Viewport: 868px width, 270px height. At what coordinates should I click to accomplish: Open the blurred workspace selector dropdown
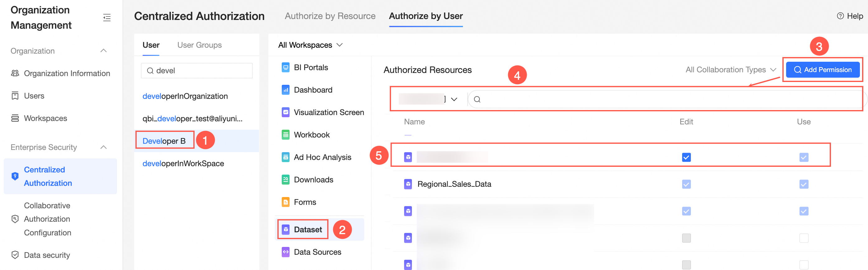[428, 99]
